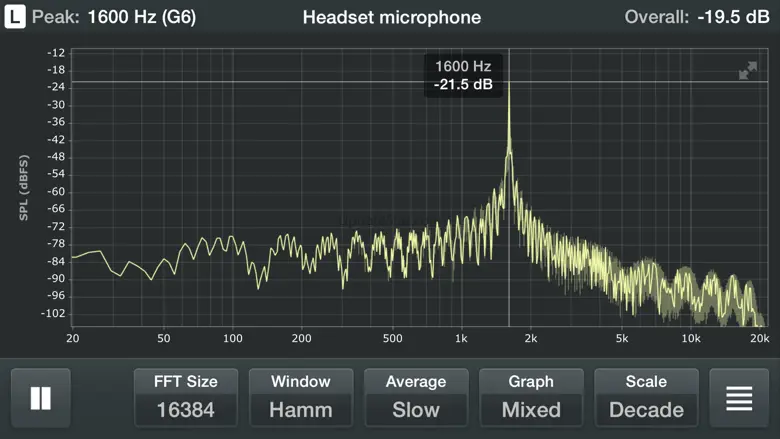Tap the SPL (dBFS) axis label
This screenshot has width=780, height=439.
coord(22,188)
